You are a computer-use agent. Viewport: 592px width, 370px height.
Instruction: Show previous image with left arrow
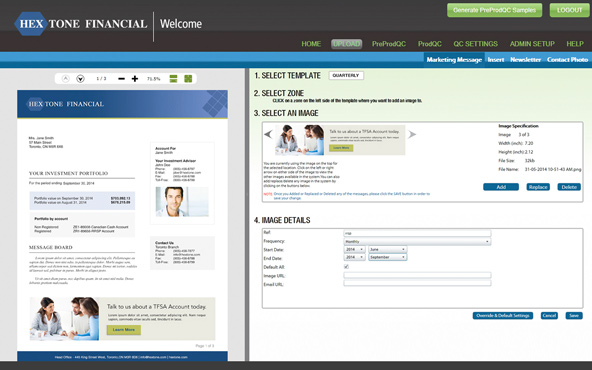tap(268, 134)
